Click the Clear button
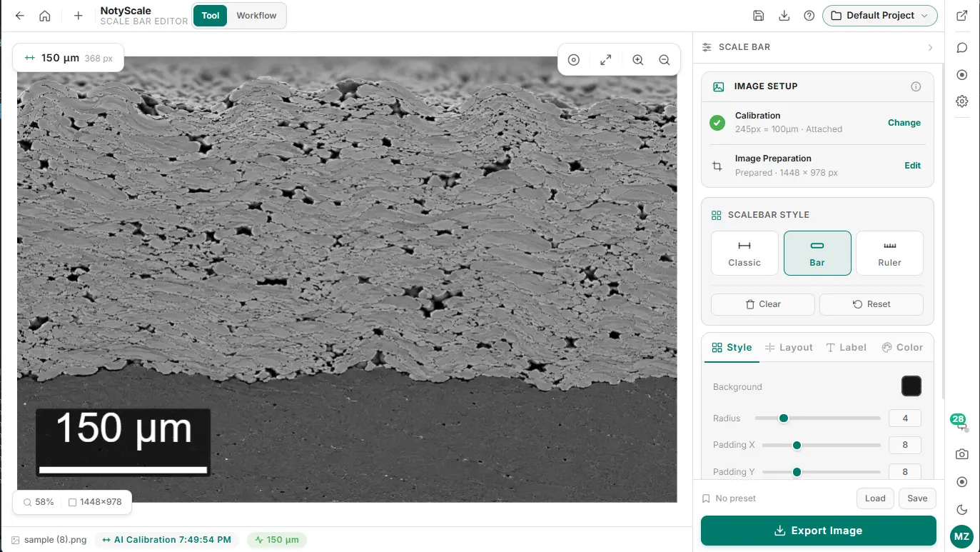This screenshot has height=552, width=980. coord(763,304)
